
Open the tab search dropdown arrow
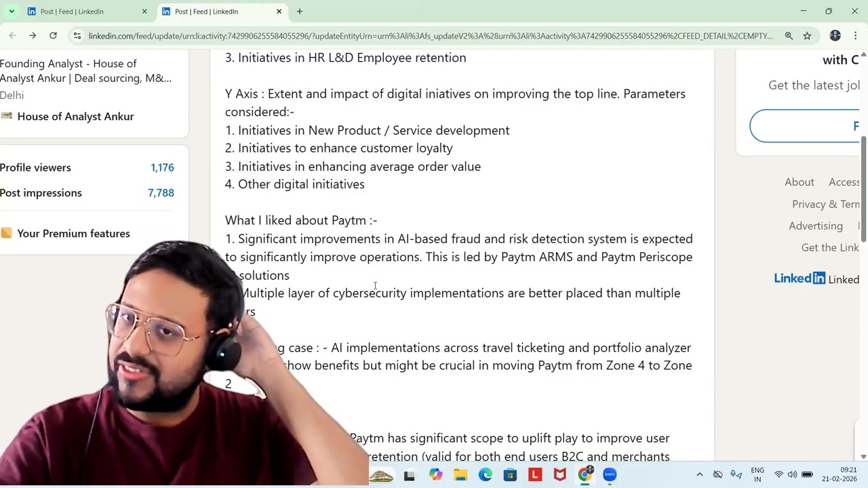pyautogui.click(x=12, y=12)
